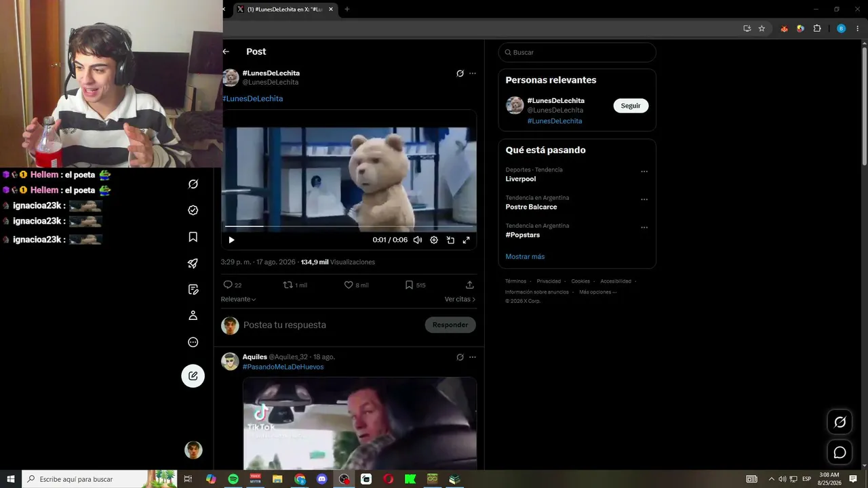Click Mostrar más under trends
The width and height of the screenshot is (868, 488).
[x=525, y=257]
